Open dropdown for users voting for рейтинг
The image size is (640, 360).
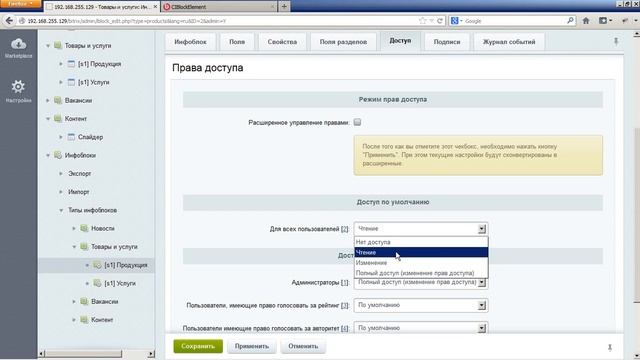(x=421, y=305)
